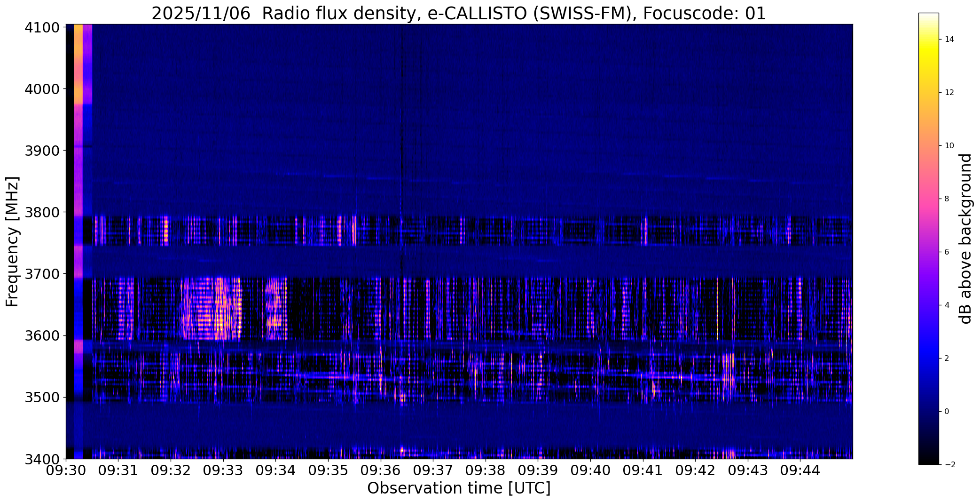The width and height of the screenshot is (980, 502).
Task: Click the colorbar label "dB above background"
Action: pyautogui.click(x=965, y=239)
